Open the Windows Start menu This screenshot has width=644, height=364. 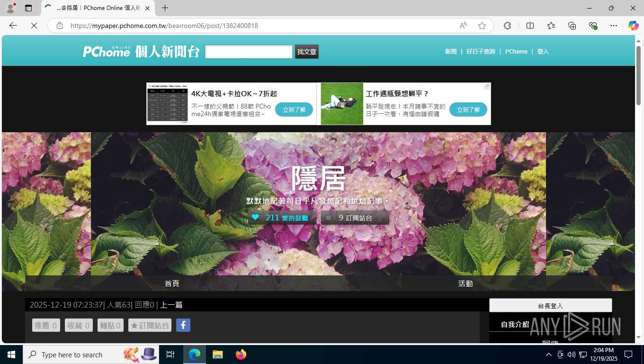pyautogui.click(x=11, y=355)
